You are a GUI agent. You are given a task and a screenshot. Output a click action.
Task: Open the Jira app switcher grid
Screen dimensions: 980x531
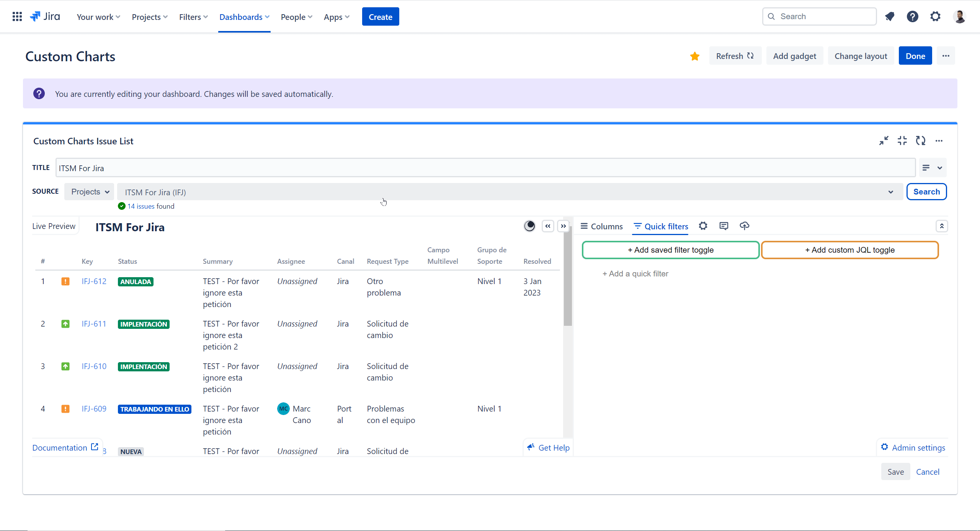[17, 16]
